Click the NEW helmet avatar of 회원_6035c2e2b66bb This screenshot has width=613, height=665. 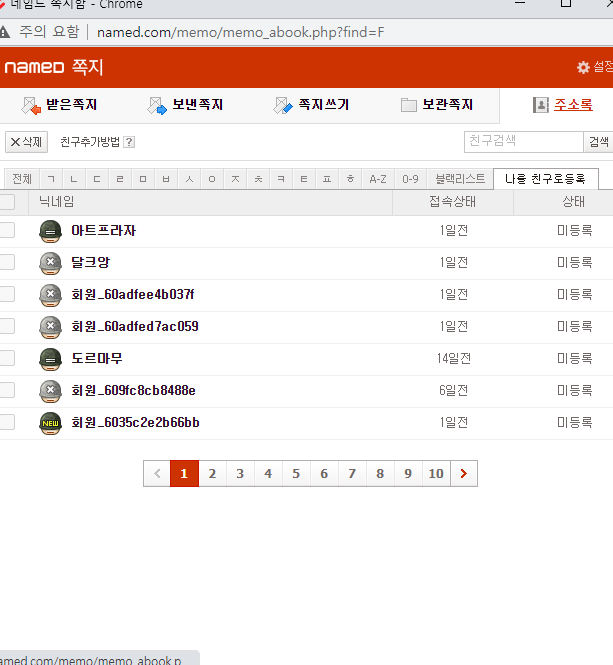tap(50, 423)
